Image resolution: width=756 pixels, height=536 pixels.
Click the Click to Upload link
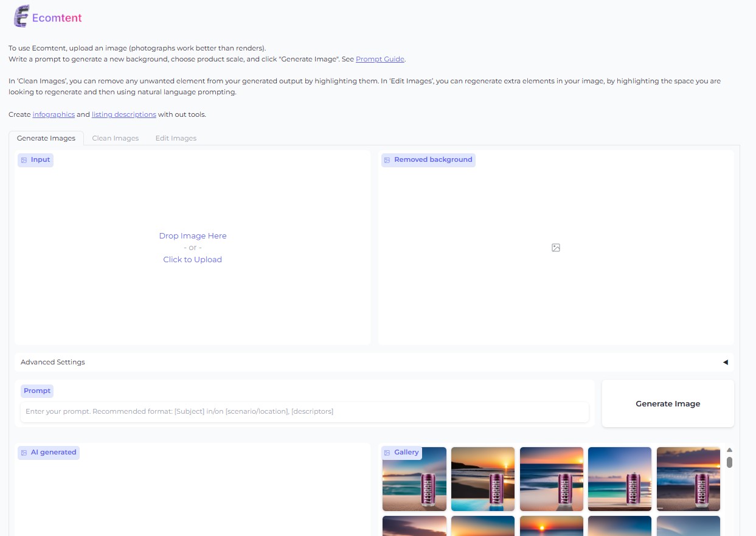tap(192, 259)
